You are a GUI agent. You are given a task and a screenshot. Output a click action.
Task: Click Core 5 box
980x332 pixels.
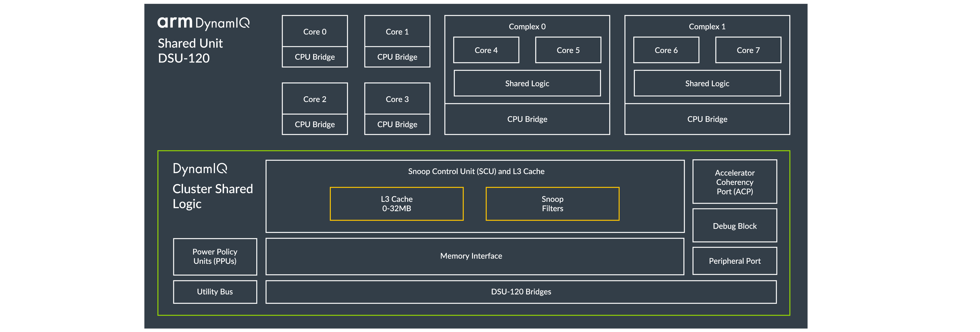point(568,50)
